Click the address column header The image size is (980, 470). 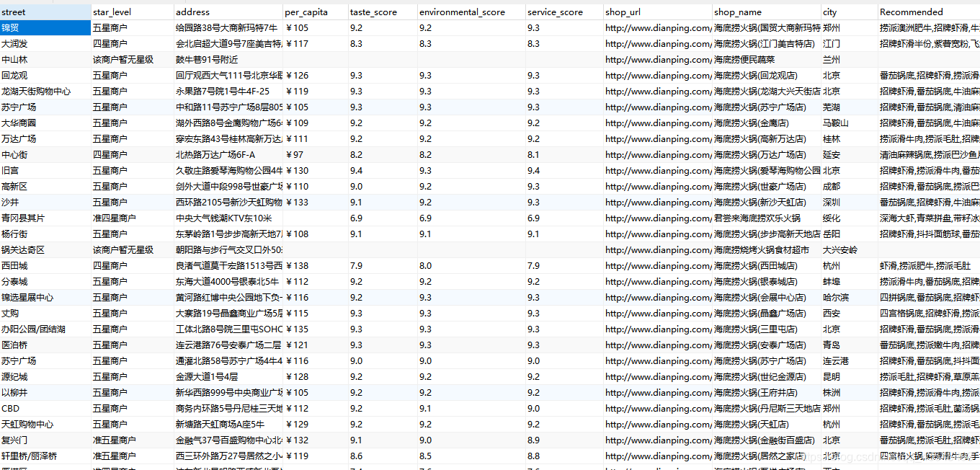228,12
